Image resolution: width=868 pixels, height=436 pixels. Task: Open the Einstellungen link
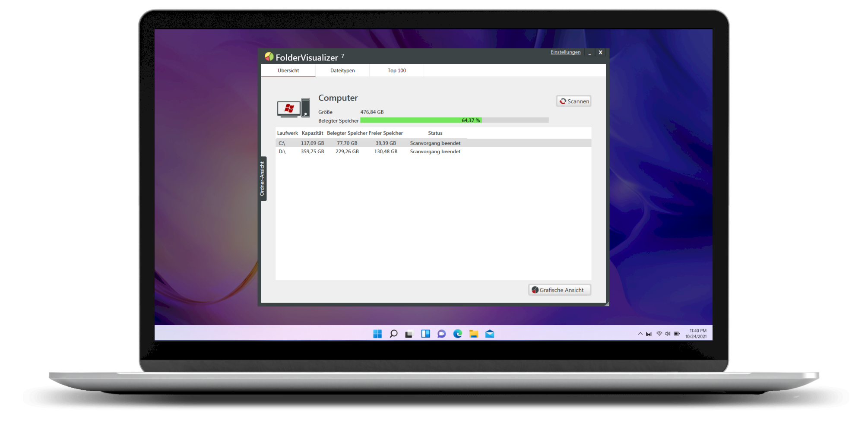click(x=565, y=52)
